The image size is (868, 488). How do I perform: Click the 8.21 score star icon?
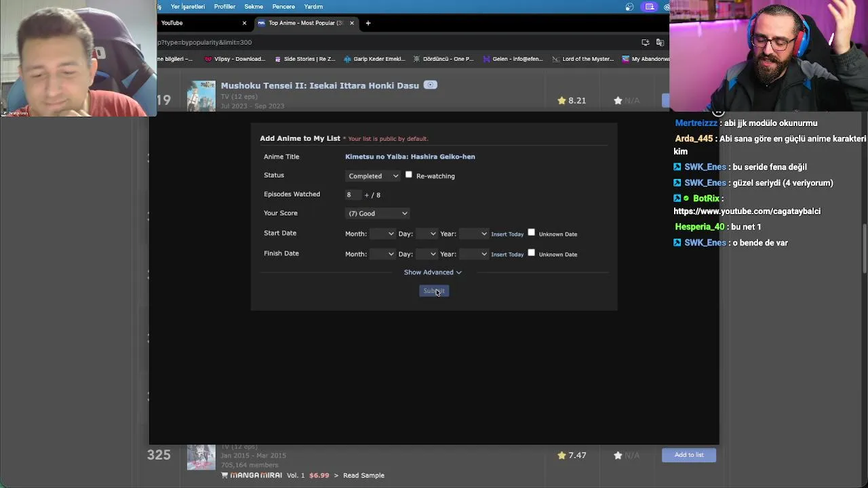pos(561,100)
